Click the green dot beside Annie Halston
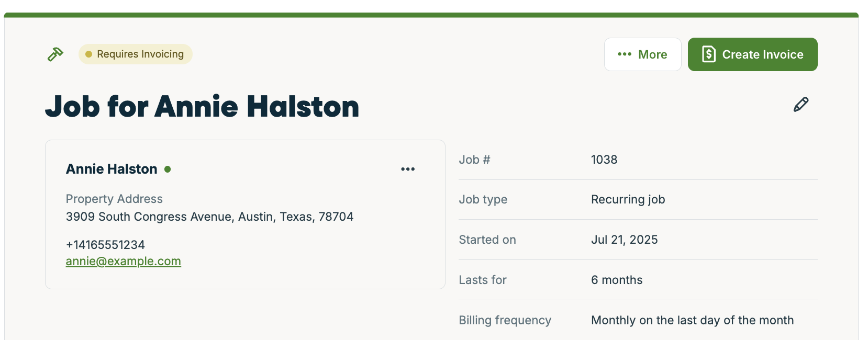This screenshot has width=868, height=340. coord(168,169)
